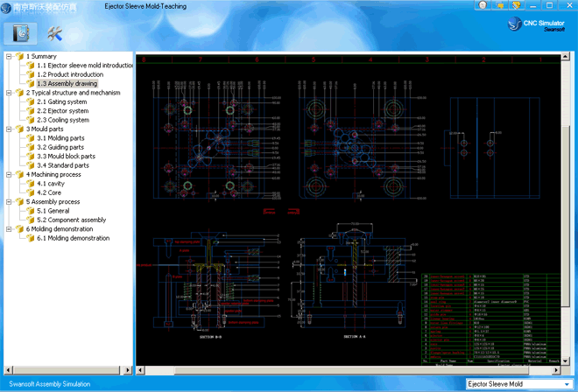Image resolution: width=578 pixels, height=392 pixels.
Task: Go to 4.1 cavity page
Action: pos(52,184)
